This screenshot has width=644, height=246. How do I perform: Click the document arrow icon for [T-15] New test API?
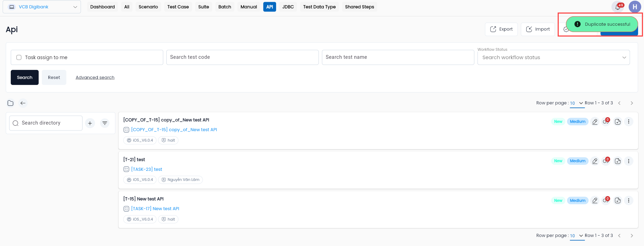(x=618, y=200)
